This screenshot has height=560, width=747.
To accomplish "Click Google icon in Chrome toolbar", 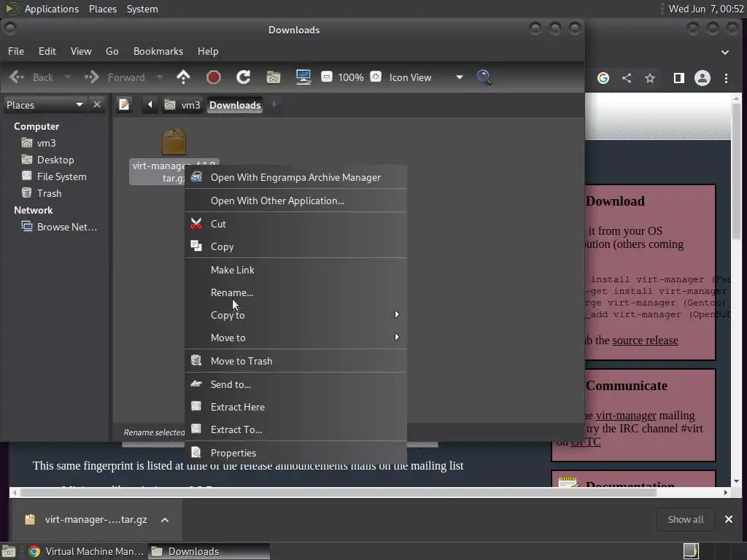I will pyautogui.click(x=603, y=78).
